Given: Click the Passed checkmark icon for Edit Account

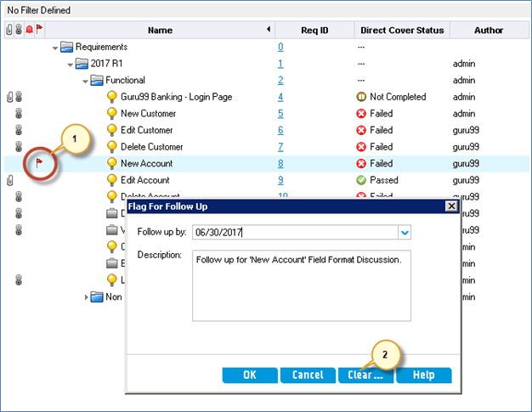Looking at the screenshot, I should click(x=361, y=180).
